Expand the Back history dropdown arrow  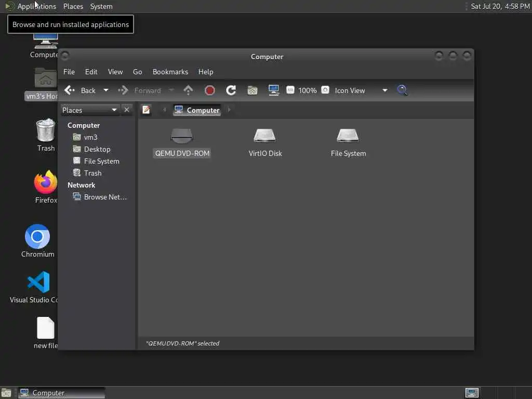106,90
